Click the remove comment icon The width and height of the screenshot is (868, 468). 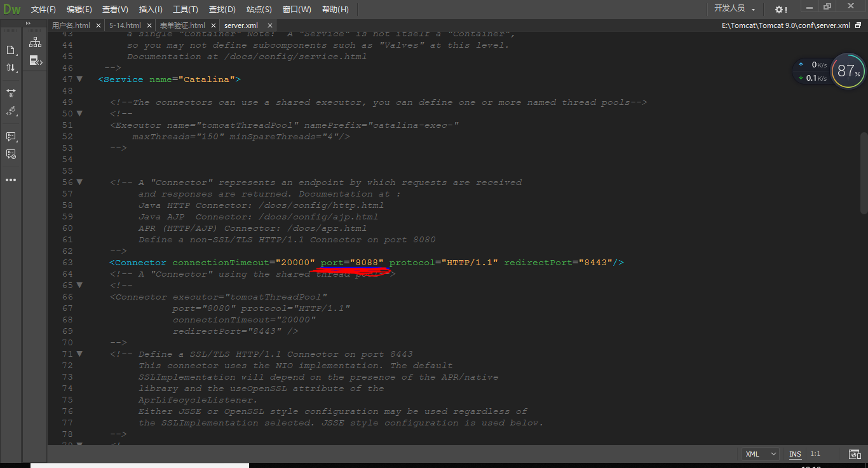pyautogui.click(x=11, y=154)
